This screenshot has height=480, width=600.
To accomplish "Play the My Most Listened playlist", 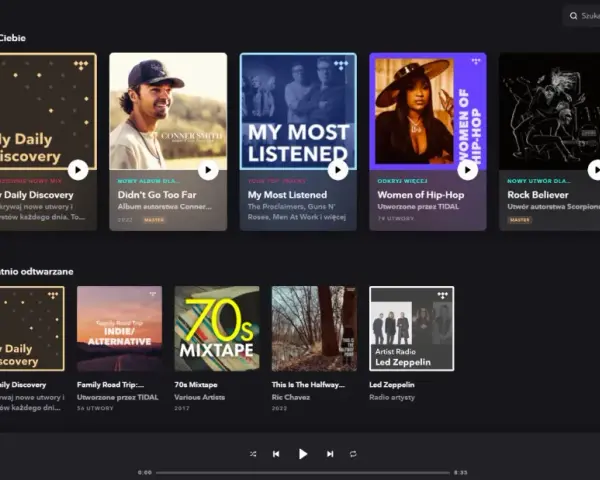I will coord(338,170).
